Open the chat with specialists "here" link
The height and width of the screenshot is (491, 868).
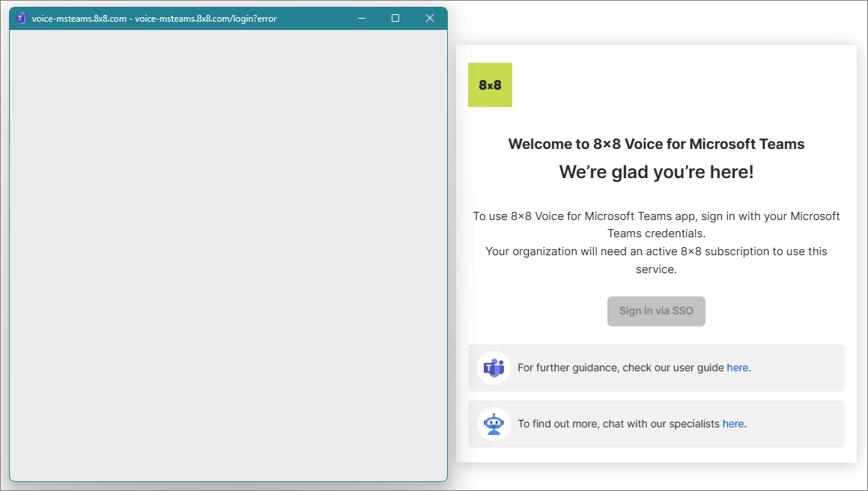tap(732, 424)
